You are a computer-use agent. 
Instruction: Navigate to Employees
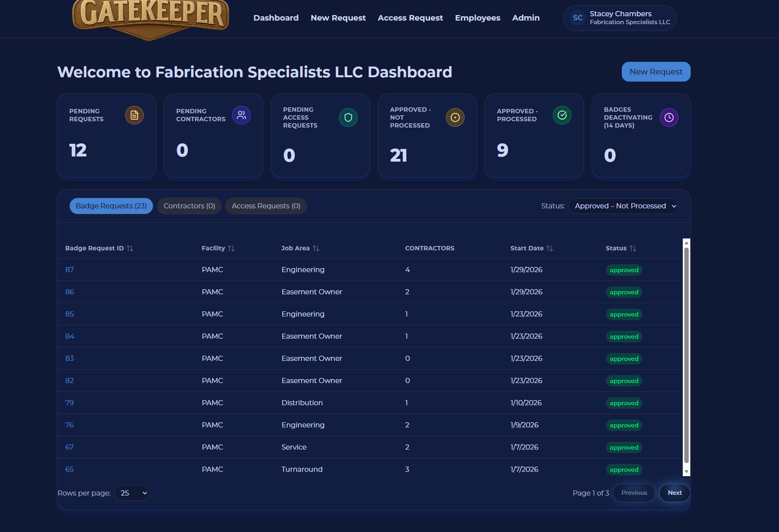click(478, 18)
